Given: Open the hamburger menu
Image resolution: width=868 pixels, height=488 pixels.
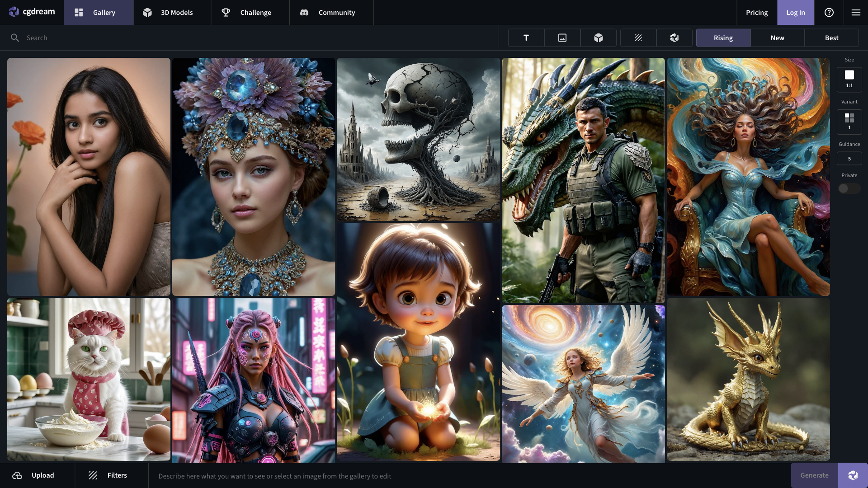Looking at the screenshot, I should tap(856, 12).
